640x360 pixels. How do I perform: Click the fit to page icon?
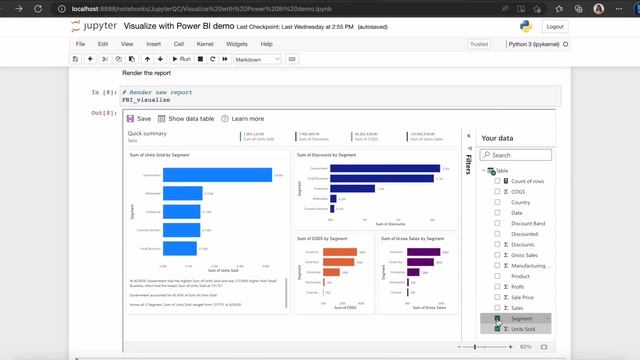point(544,347)
